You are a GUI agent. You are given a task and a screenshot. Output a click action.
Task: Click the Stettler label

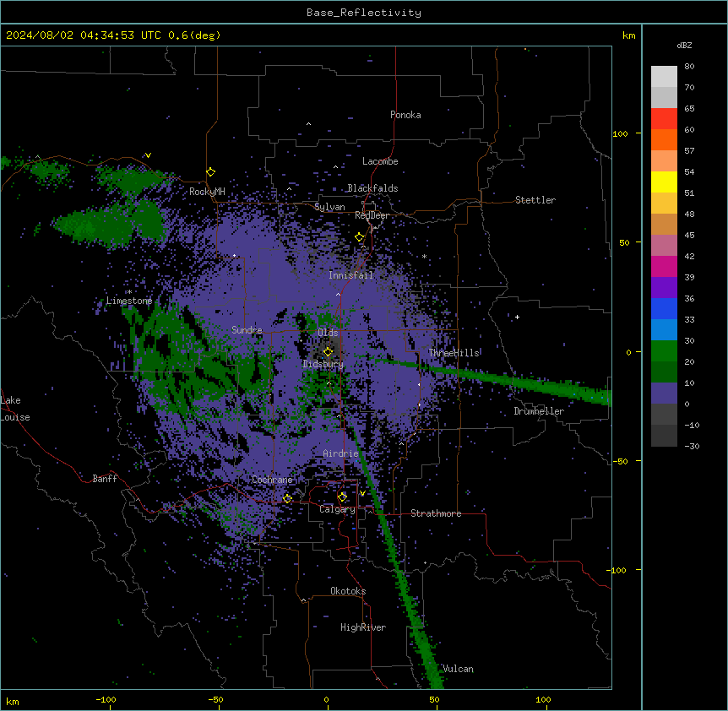coord(535,200)
